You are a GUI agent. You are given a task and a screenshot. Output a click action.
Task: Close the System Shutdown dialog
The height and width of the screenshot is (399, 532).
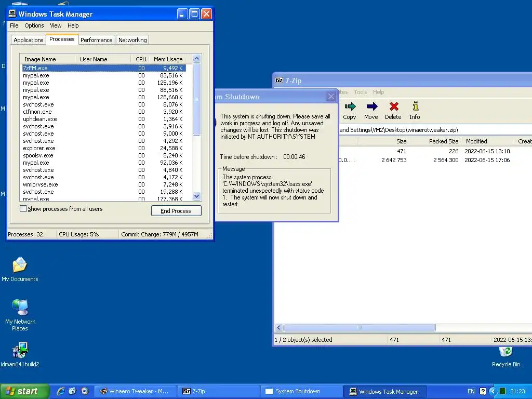pos(331,97)
